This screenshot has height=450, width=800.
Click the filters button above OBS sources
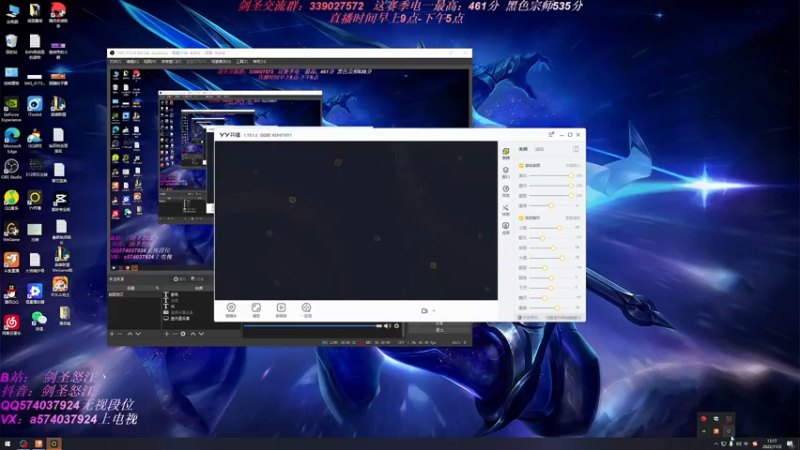tap(197, 279)
